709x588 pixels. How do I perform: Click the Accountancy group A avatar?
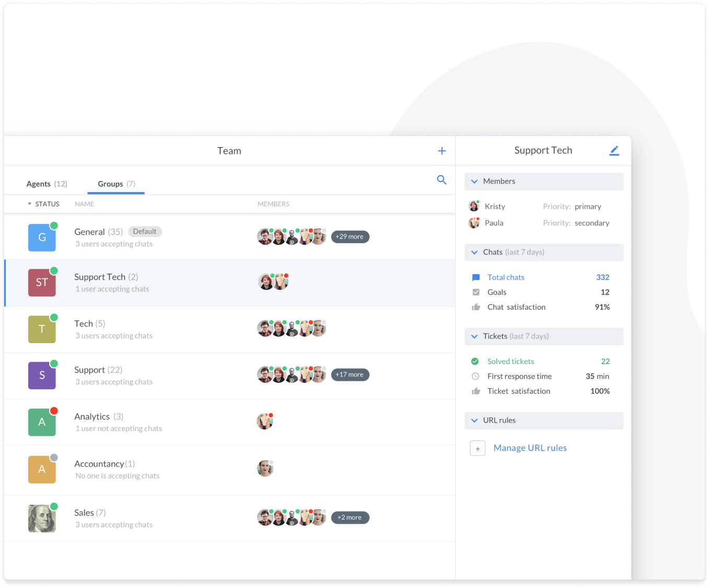(x=42, y=469)
